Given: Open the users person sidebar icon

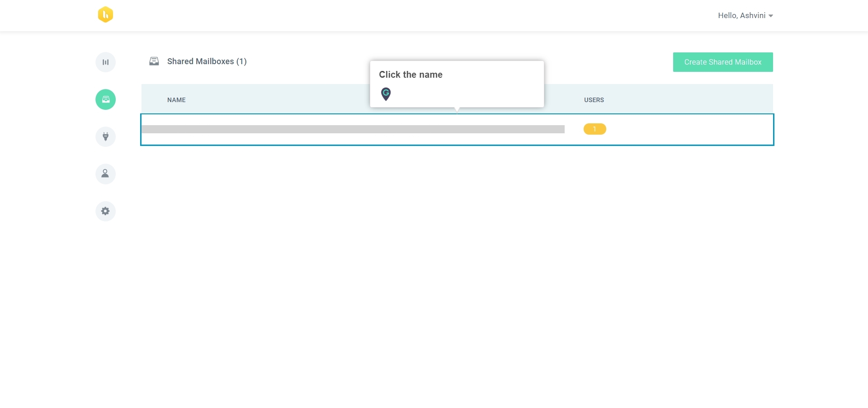Looking at the screenshot, I should click(x=105, y=174).
